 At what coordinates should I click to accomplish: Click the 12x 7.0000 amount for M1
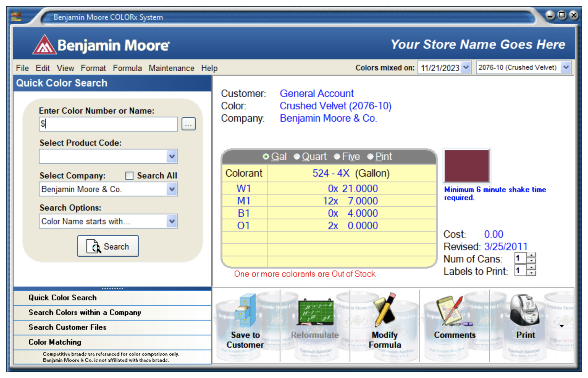350,201
